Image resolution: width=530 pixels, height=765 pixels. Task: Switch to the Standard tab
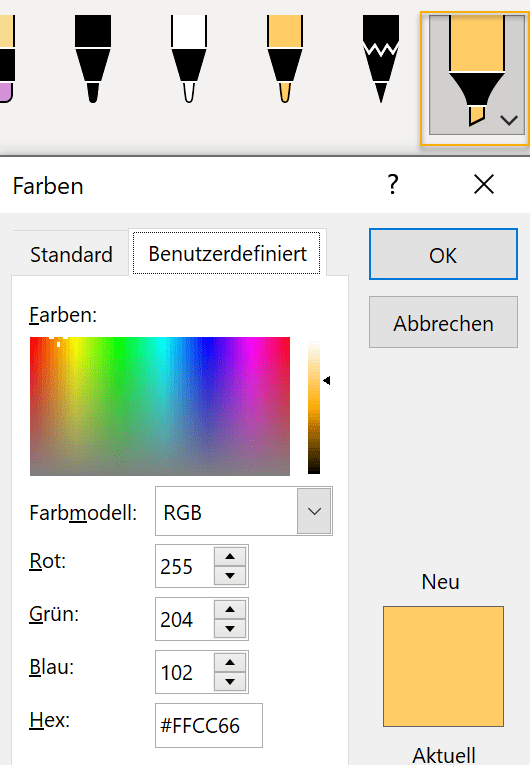(x=71, y=255)
